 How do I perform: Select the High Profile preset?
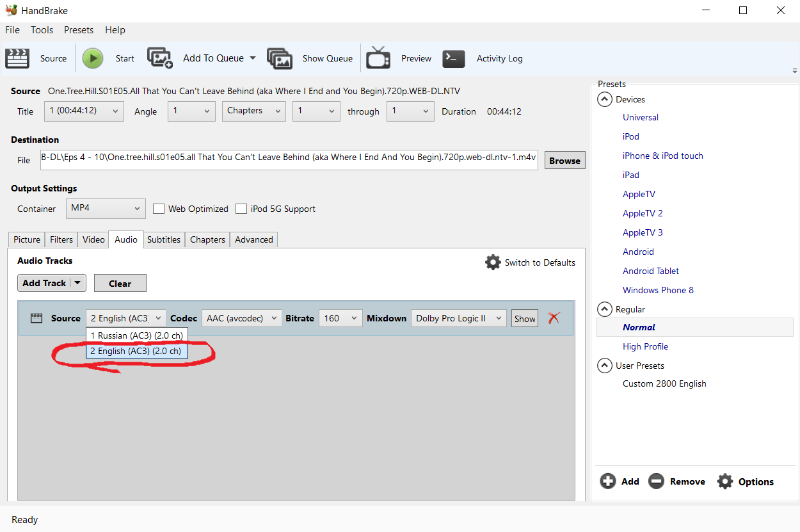(x=645, y=346)
